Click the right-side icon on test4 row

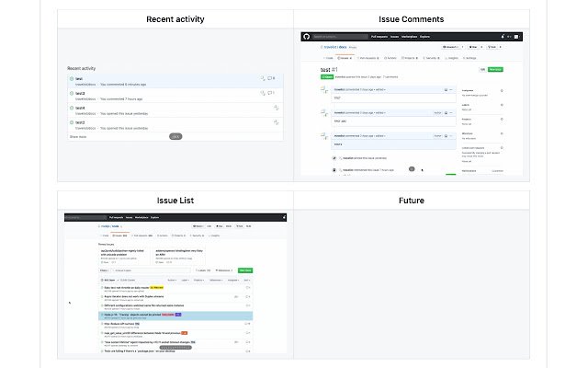276,108
